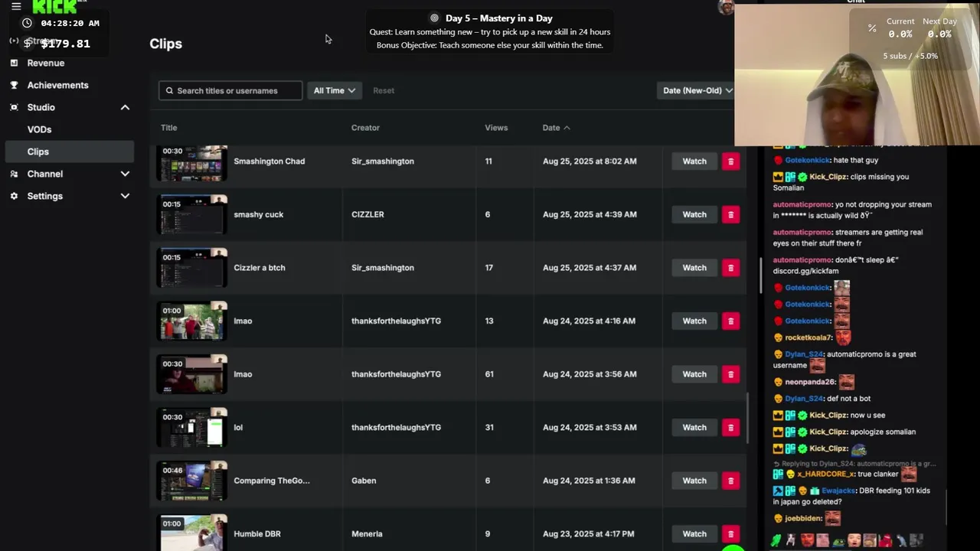980x551 pixels.
Task: Open the Smashington Chad thumbnail
Action: pos(192,163)
